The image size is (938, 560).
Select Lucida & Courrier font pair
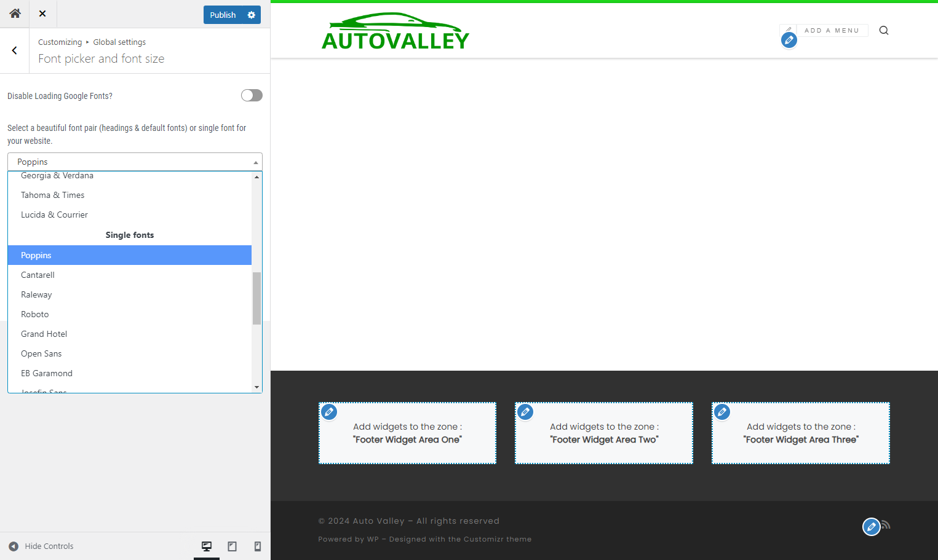(129, 215)
